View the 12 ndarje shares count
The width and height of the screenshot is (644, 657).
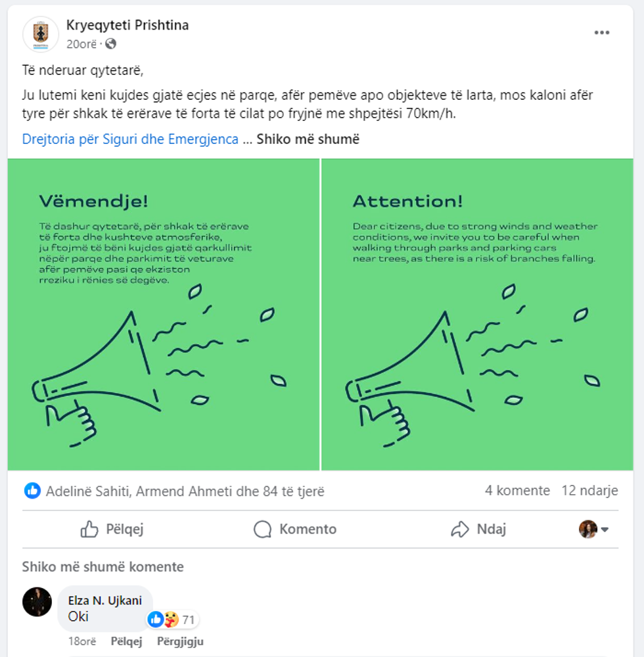pos(589,491)
